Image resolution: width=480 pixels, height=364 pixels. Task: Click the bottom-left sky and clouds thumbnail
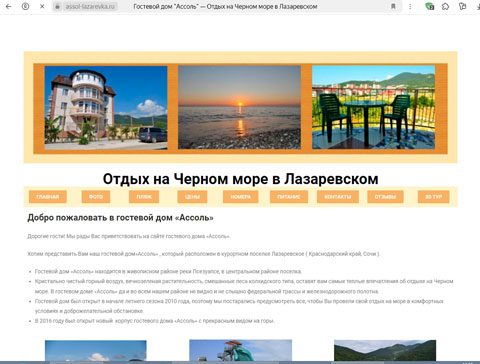coord(96,350)
